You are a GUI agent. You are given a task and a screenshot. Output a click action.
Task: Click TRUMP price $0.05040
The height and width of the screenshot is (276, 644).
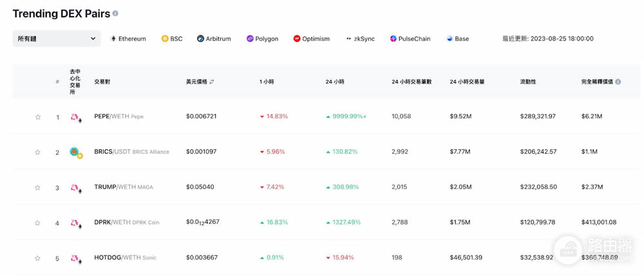tap(200, 187)
